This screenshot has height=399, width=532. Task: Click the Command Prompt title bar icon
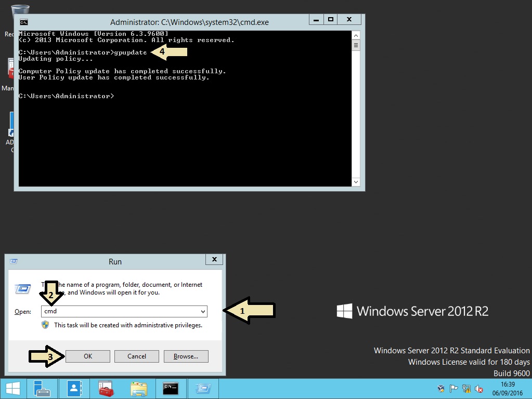[x=23, y=22]
